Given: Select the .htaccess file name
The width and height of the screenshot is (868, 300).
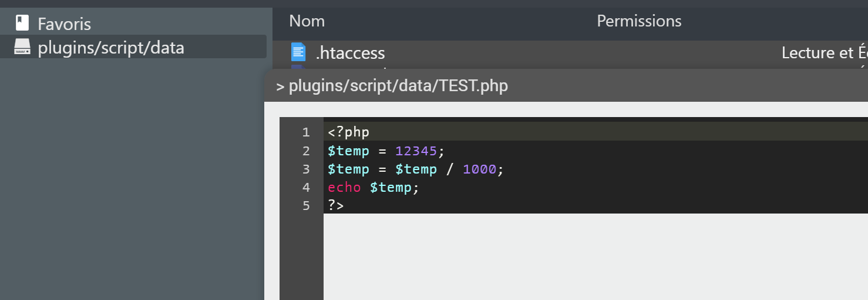Looking at the screenshot, I should tap(350, 53).
